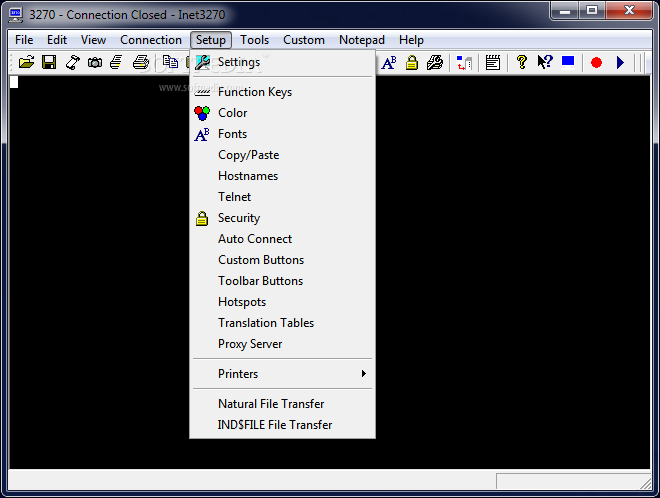This screenshot has width=660, height=498.
Task: Minimize the Inet3270 window
Action: pos(565,10)
